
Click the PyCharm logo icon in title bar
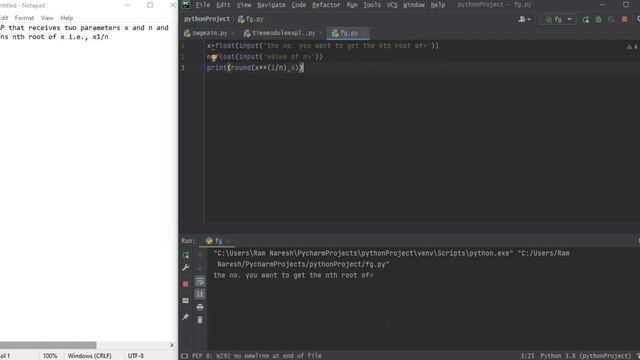pyautogui.click(x=186, y=5)
